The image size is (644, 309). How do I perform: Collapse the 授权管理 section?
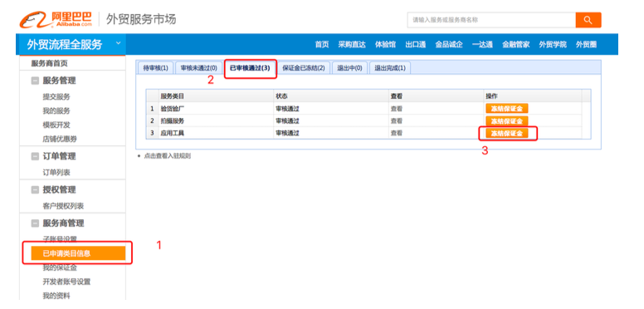[x=35, y=190]
